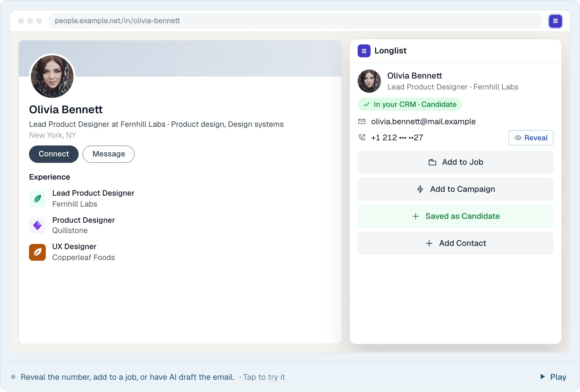Click the lightning icon on Add to Campaign
Image resolution: width=580 pixels, height=392 pixels.
click(420, 189)
